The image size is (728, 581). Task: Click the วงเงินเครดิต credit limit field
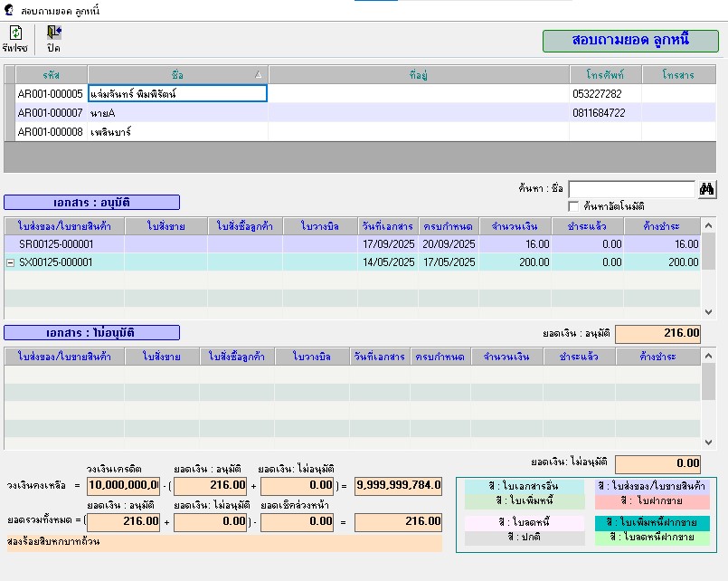(123, 486)
